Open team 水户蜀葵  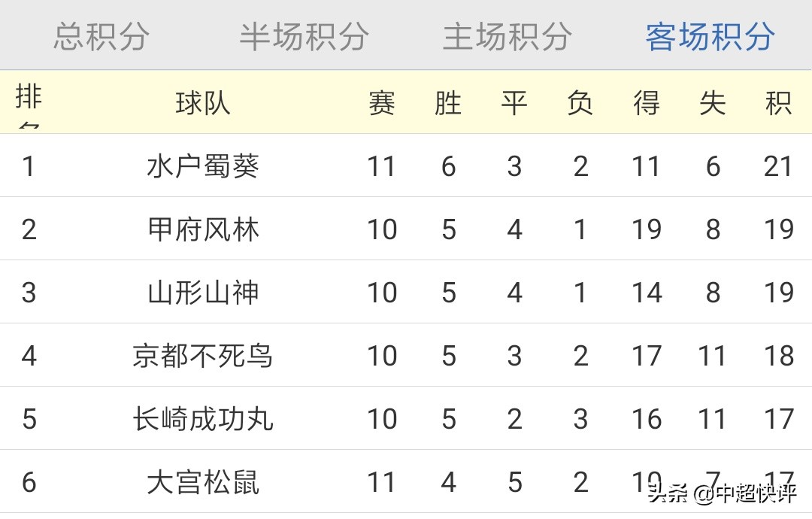point(203,166)
